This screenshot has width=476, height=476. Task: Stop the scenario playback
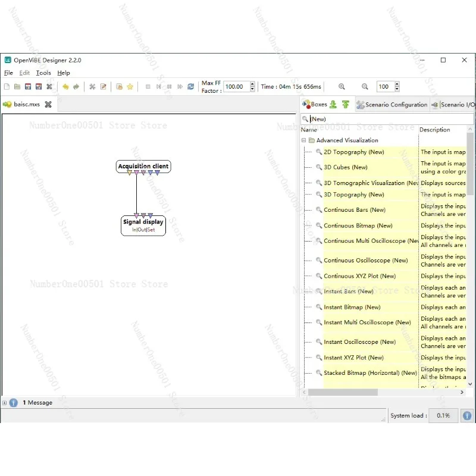click(148, 86)
